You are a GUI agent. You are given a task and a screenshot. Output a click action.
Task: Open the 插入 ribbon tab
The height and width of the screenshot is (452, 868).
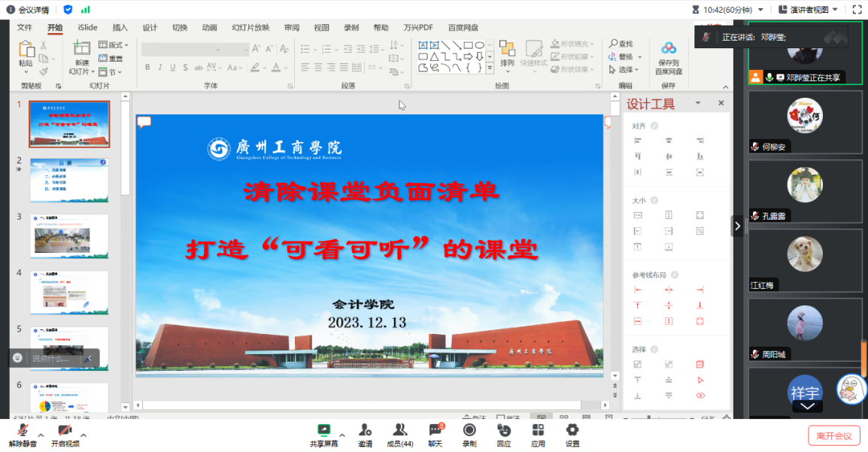[x=120, y=28]
